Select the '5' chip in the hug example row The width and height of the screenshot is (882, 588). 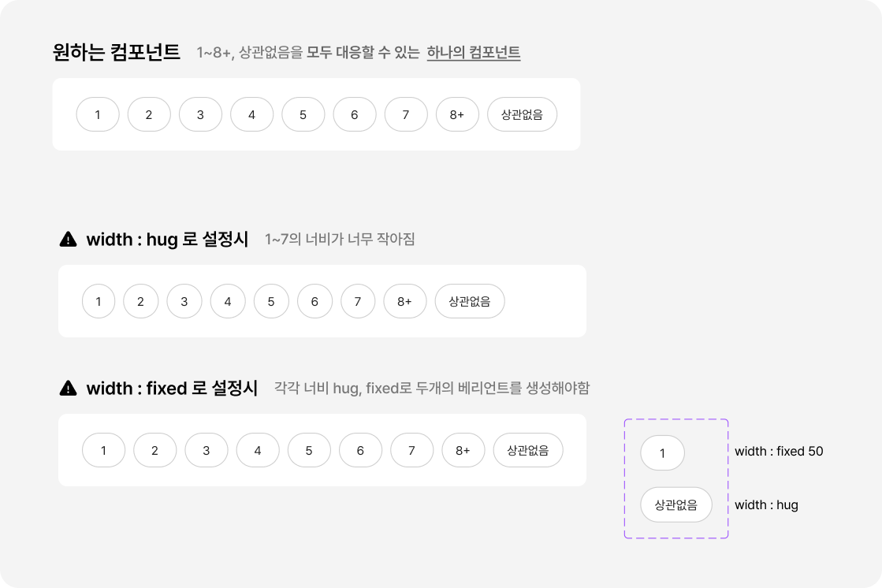(x=271, y=301)
